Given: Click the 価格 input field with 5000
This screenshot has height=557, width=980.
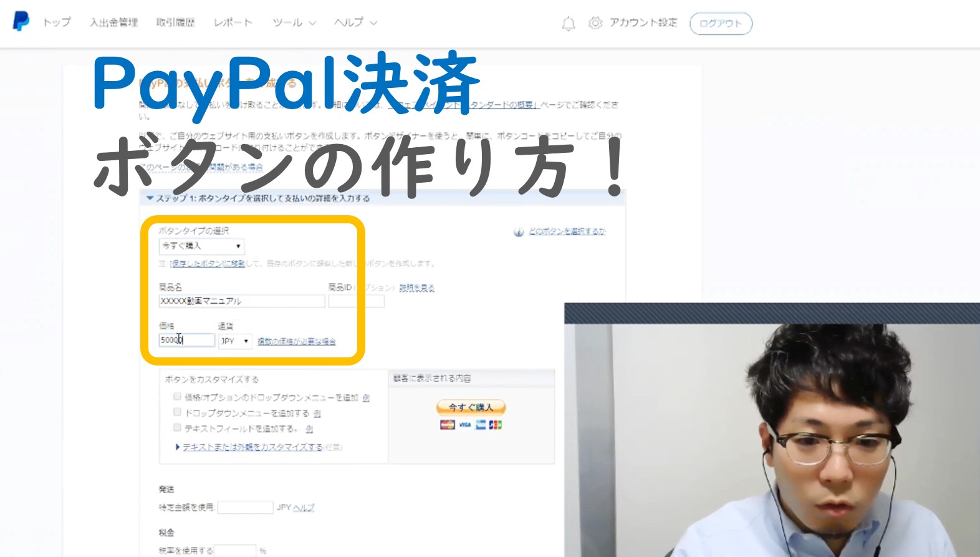Looking at the screenshot, I should click(186, 340).
